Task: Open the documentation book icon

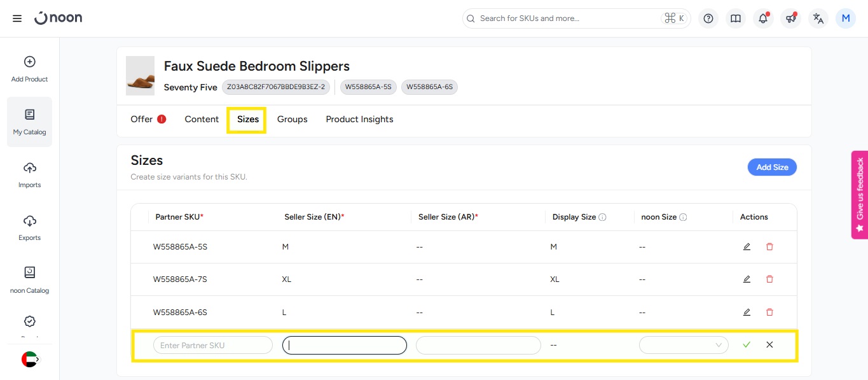Action: coord(736,18)
